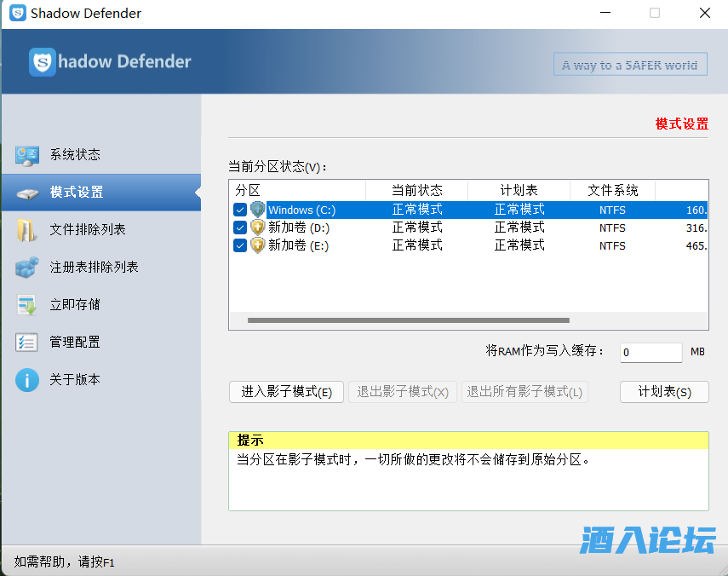Image resolution: width=728 pixels, height=576 pixels.
Task: Sort by the 当前状态 column header
Action: [416, 190]
